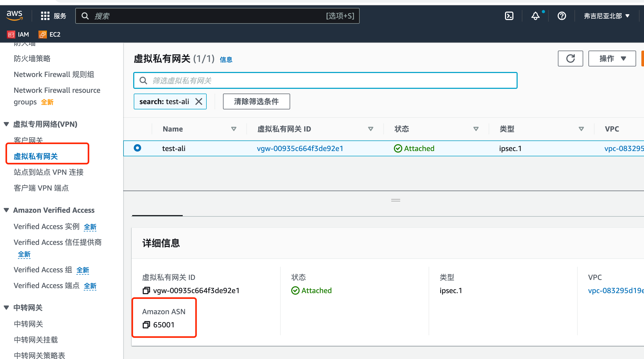The height and width of the screenshot is (359, 644).
Task: Open Verified Access 端点 in sidebar
Action: (x=47, y=285)
